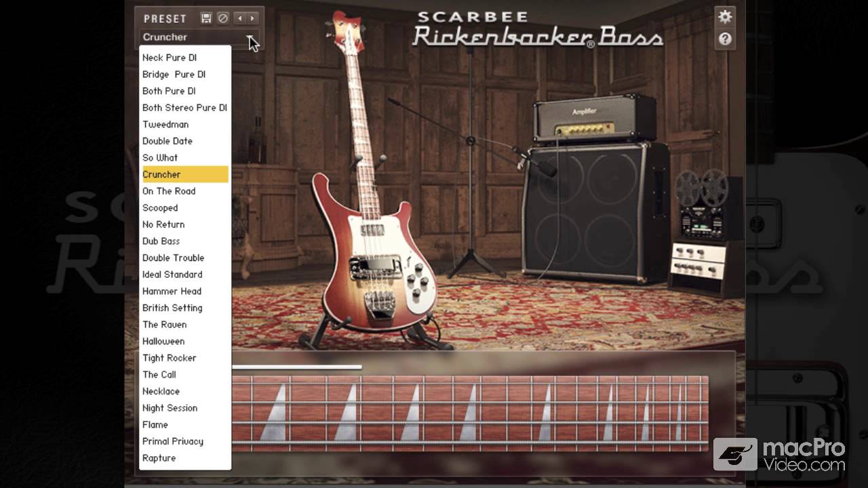Click the save preset floppy disk icon
Image resolution: width=868 pixels, height=488 pixels.
point(207,18)
